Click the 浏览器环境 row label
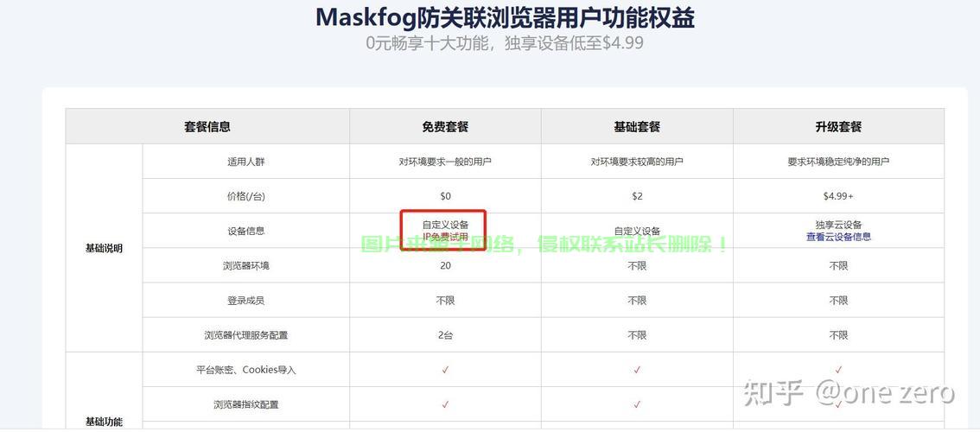 pos(245,266)
